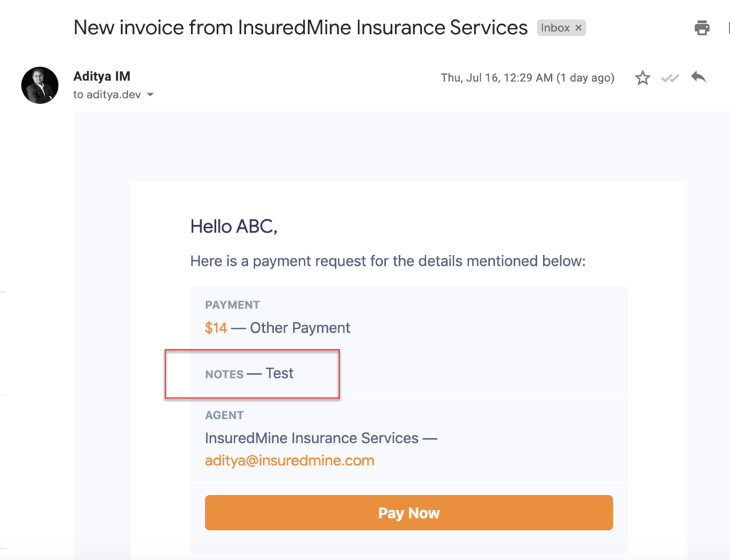Viewport: 730px width, 560px height.
Task: Click the sender name Aditya IM
Action: click(102, 76)
